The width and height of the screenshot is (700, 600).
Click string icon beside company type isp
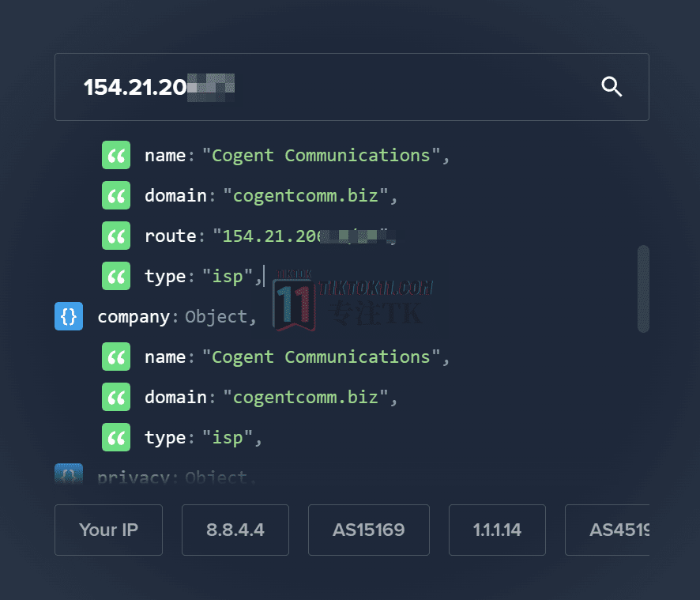(116, 437)
